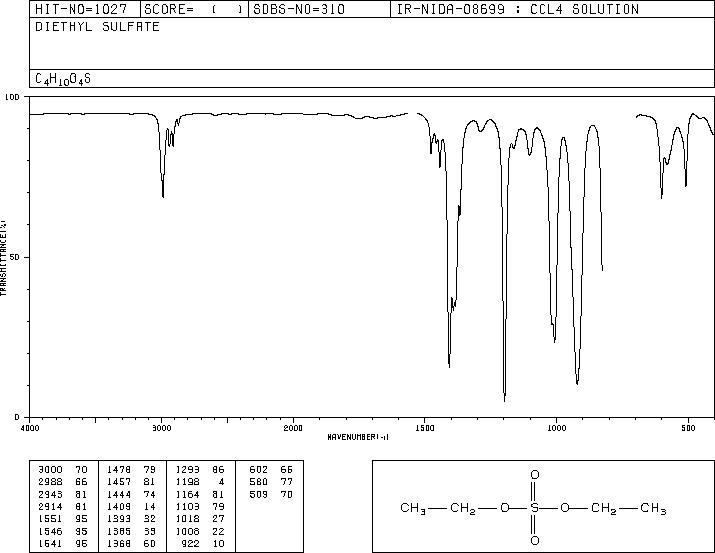Click the 1500 wavenumber axis label
Viewport: 715px width, 553px height.
coord(425,428)
